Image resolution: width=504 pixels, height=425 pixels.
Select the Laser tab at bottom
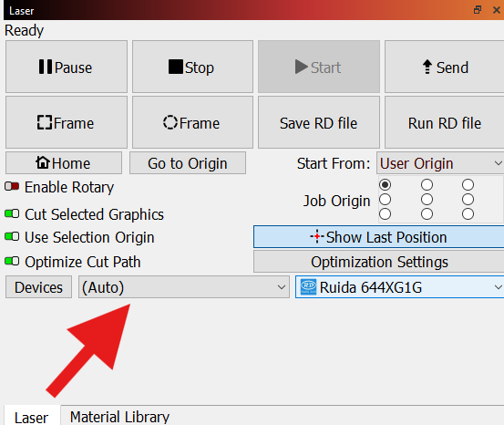(32, 417)
